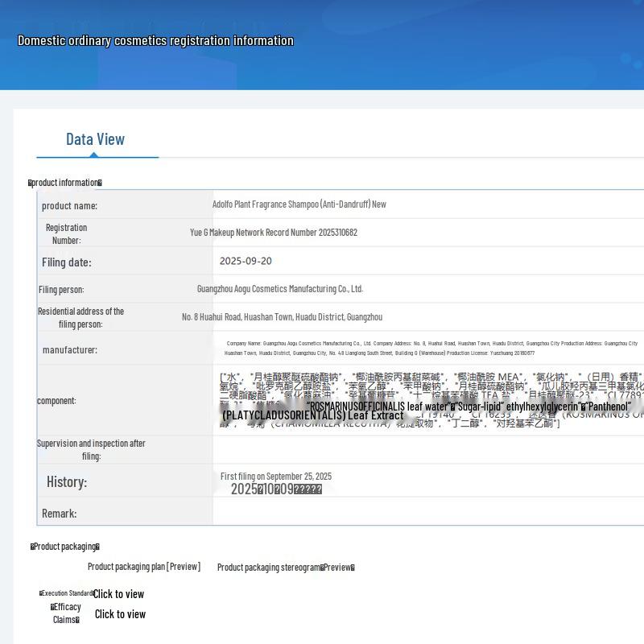644x644 pixels.
Task: Click to view Execution Standard
Action: (118, 594)
